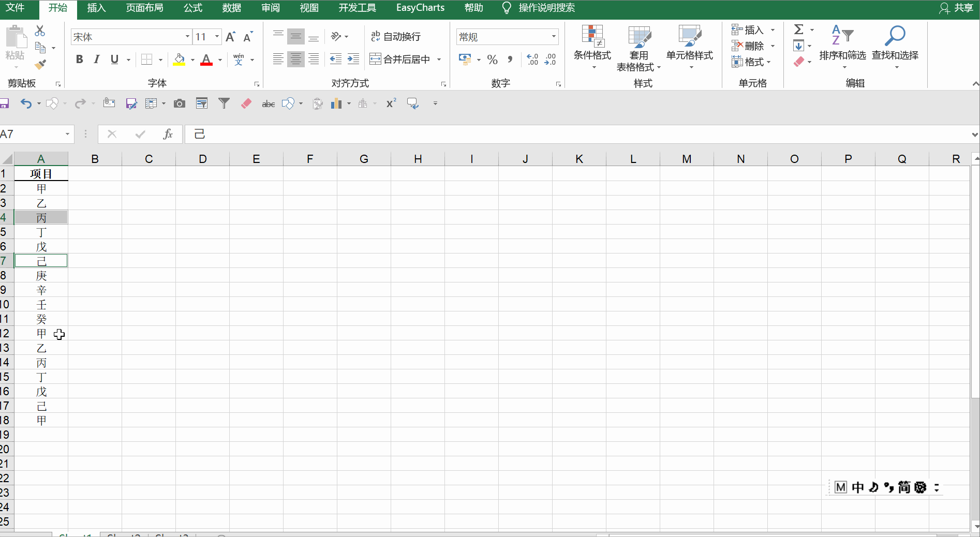Click the Cut scissors icon

40,31
